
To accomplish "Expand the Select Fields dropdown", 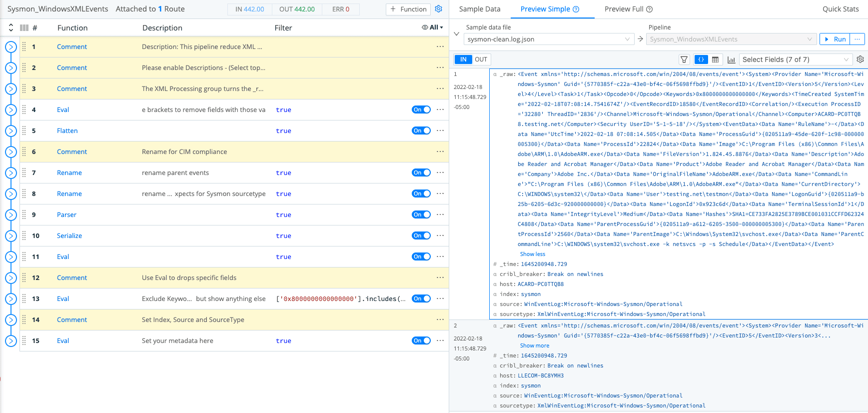I will click(795, 59).
